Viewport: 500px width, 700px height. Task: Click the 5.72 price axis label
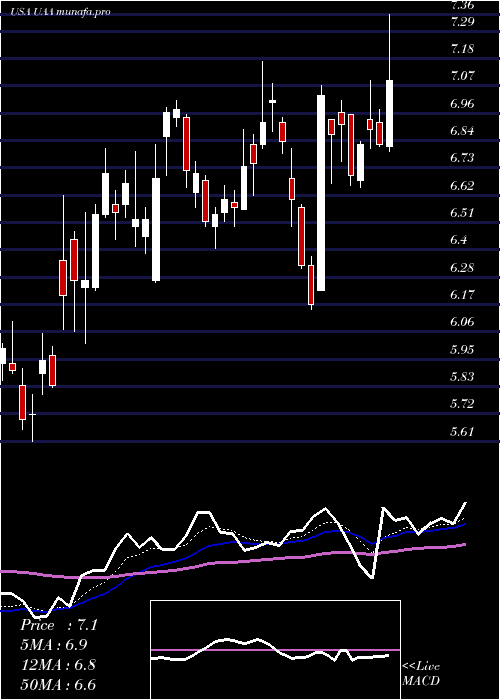462,404
